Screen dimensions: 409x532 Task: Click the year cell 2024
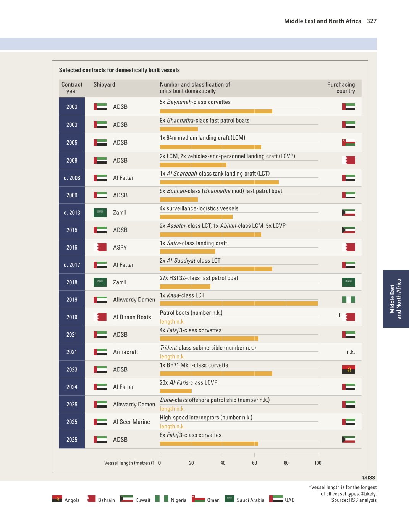[72, 387]
